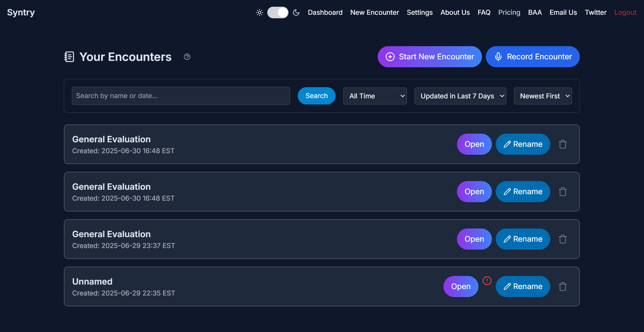Open the Unnamed encounter
Screen dimensions: 644x332
[461, 286]
